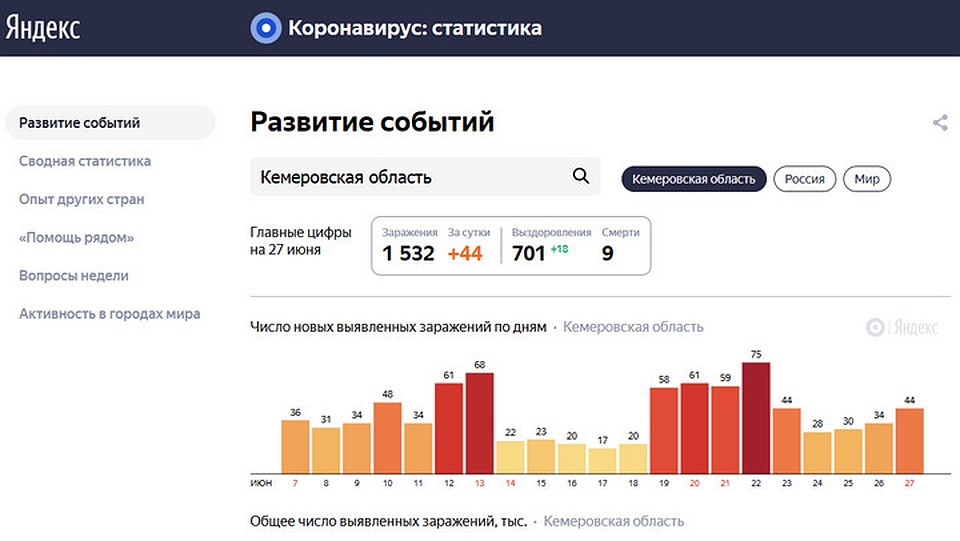Click the daily increase value +44

tap(465, 253)
